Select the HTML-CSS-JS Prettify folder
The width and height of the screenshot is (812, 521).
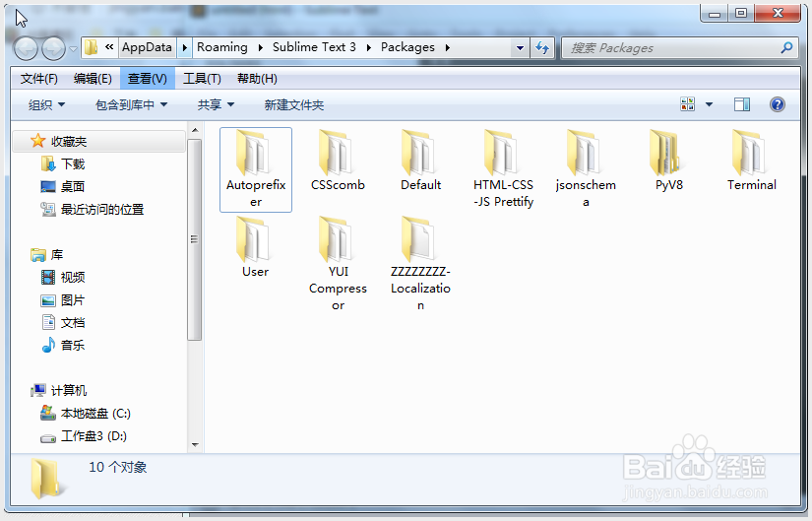(503, 169)
